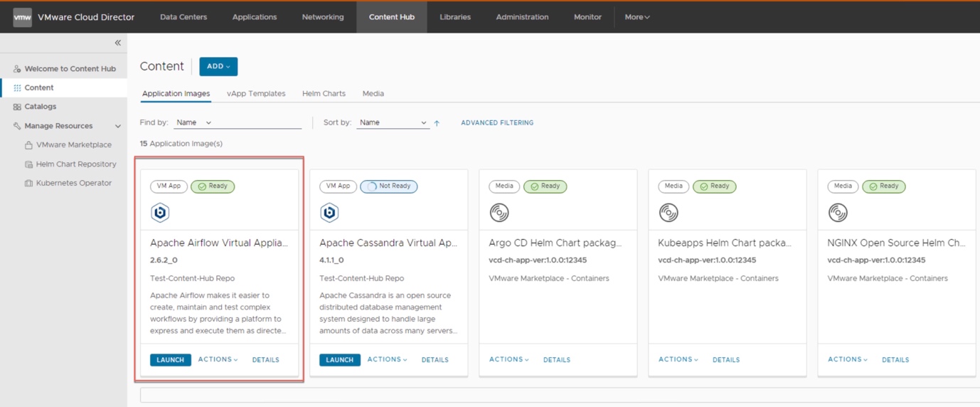Launch the Apache Cassandra virtual appliance
Image resolution: width=980 pixels, height=407 pixels.
pos(339,360)
